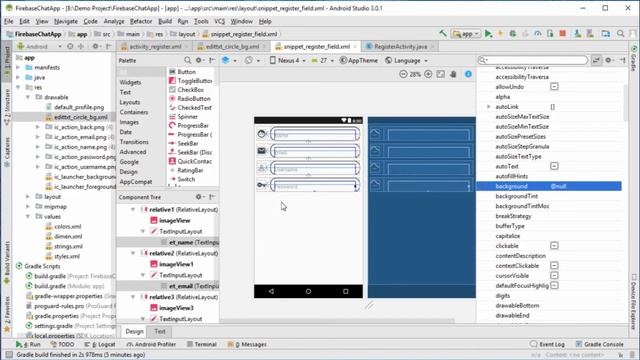Zoom out of the design preview

coord(403,74)
